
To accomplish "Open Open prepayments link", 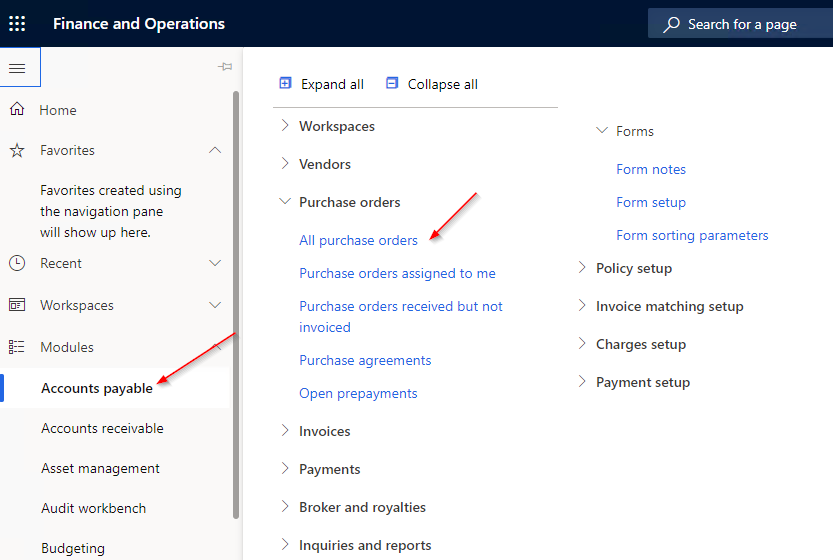I will pyautogui.click(x=358, y=393).
